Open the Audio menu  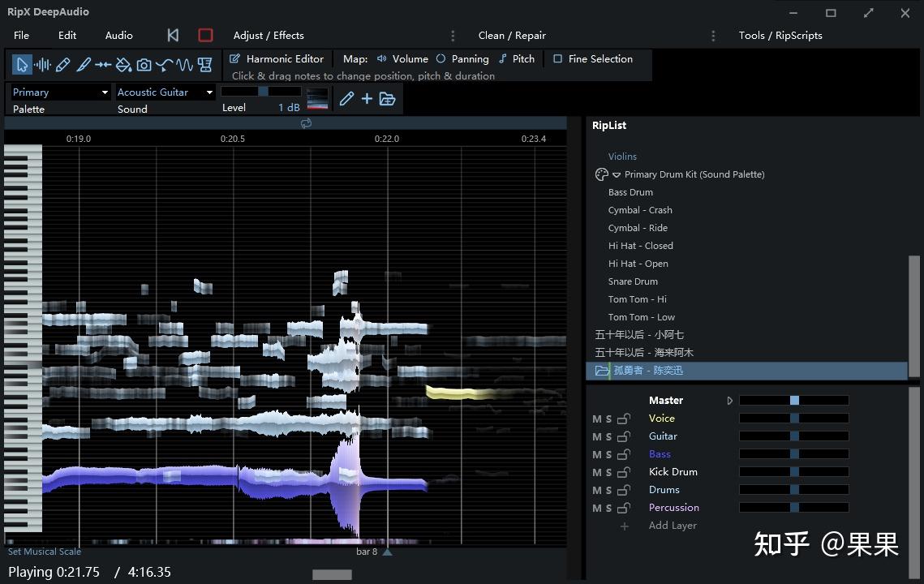118,36
